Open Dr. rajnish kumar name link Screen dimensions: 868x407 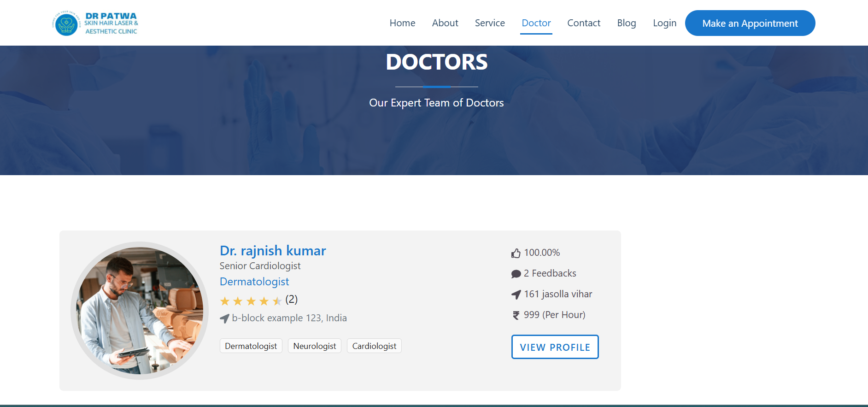pyautogui.click(x=273, y=251)
